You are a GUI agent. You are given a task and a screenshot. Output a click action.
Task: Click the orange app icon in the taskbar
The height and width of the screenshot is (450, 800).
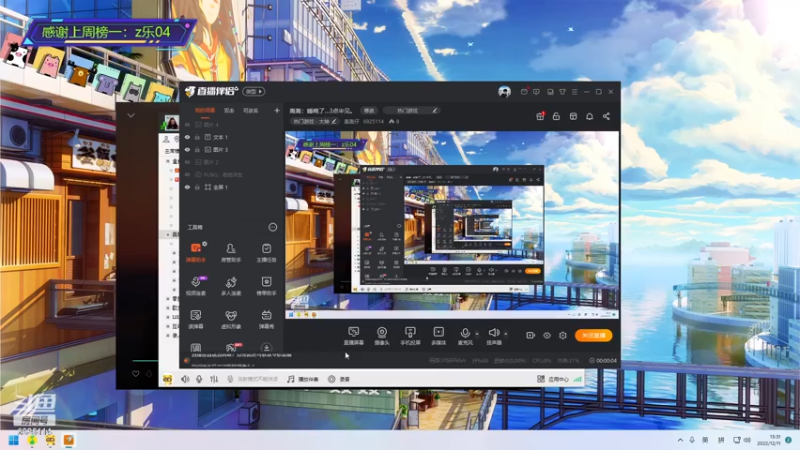click(x=69, y=440)
